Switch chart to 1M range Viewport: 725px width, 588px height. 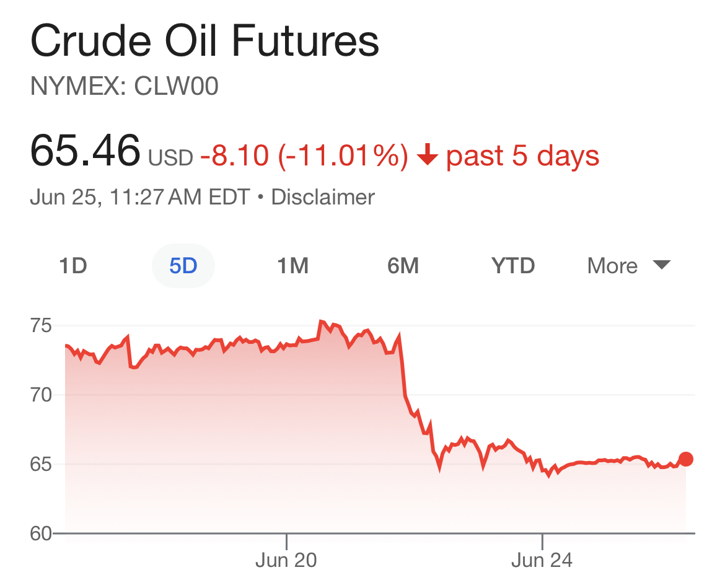click(x=292, y=266)
